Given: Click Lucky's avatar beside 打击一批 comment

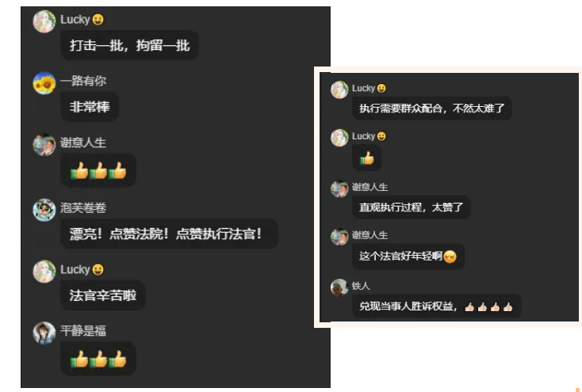Looking at the screenshot, I should (x=44, y=21).
